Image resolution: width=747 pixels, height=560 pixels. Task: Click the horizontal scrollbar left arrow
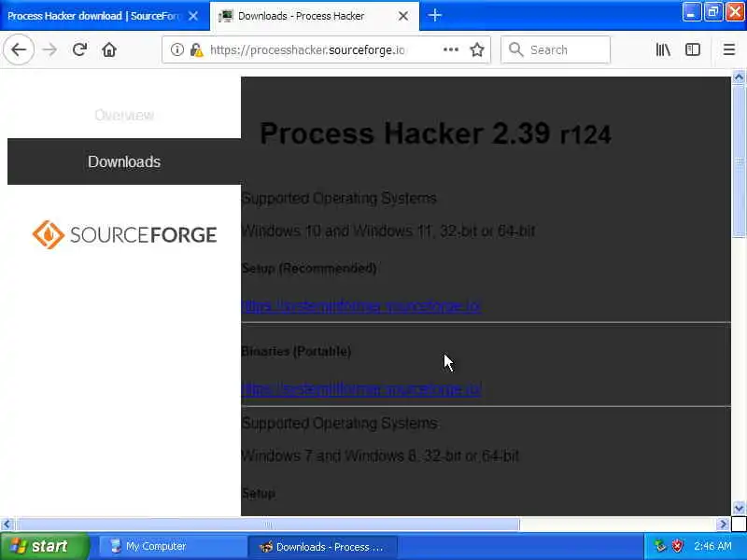click(x=7, y=525)
